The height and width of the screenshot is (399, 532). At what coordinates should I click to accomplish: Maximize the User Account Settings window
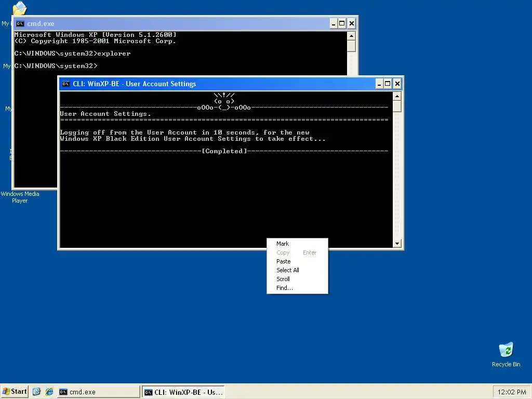click(388, 84)
